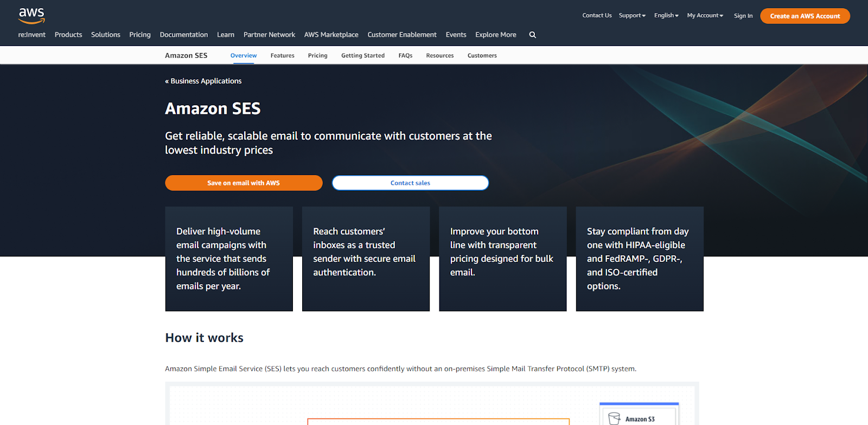Expand the Support dropdown
Screen dimensions: 868x425
[632, 16]
